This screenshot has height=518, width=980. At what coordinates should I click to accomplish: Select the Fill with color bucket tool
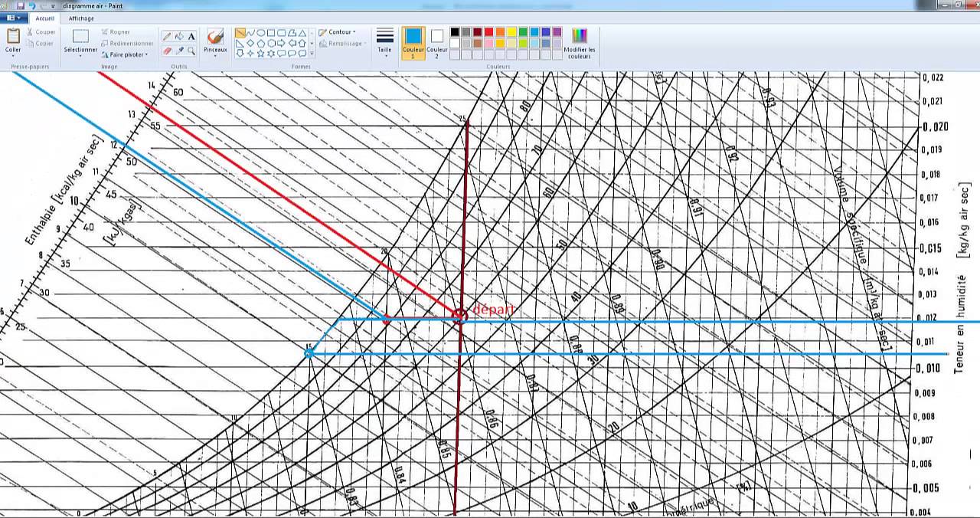179,36
